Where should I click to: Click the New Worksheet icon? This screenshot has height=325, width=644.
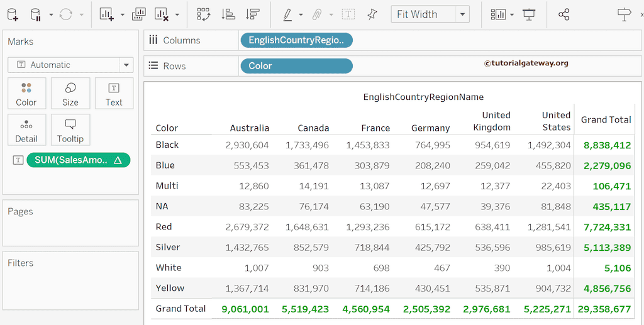pyautogui.click(x=107, y=14)
